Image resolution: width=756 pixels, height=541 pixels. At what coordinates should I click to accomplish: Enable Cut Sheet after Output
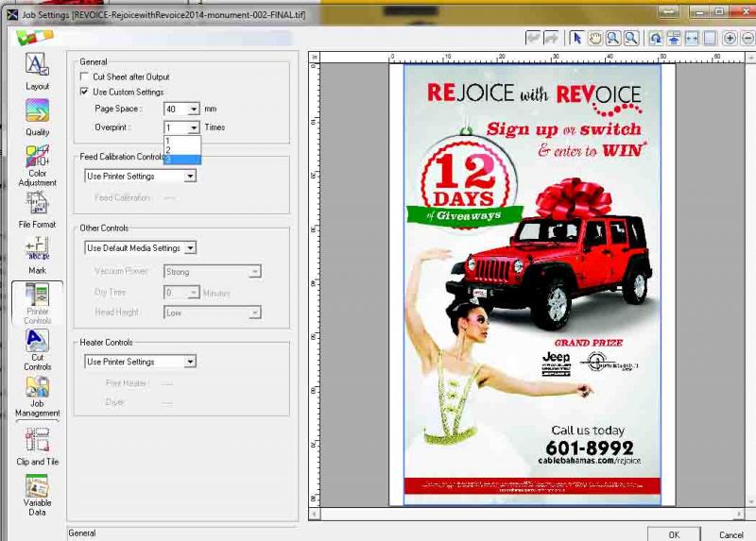84,76
